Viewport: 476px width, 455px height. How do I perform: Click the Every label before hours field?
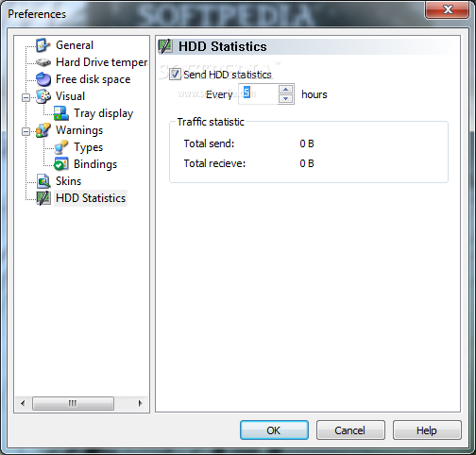click(219, 94)
